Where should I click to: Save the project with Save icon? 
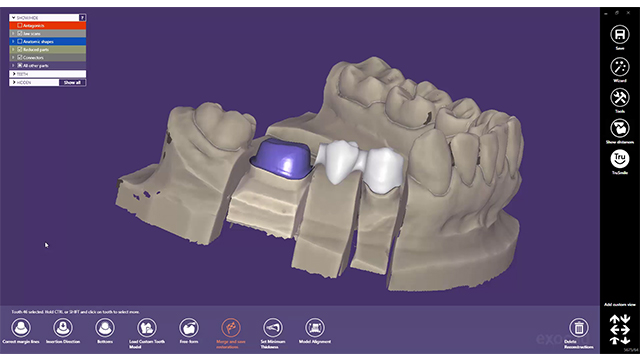pos(620,34)
